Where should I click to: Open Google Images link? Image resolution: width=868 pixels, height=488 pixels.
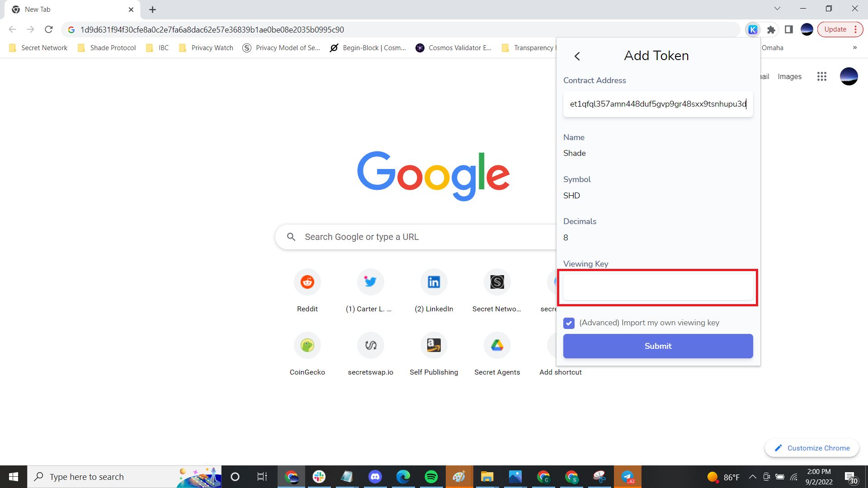coord(789,77)
